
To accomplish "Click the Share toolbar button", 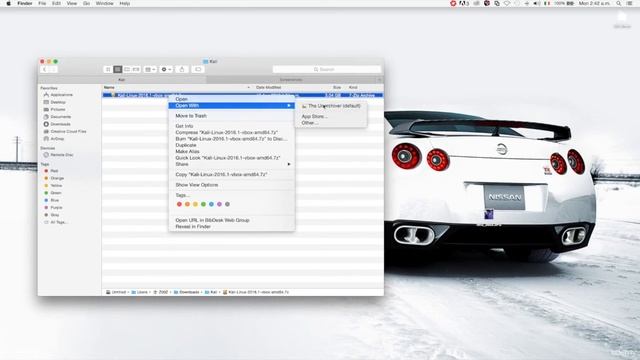I will (x=182, y=69).
